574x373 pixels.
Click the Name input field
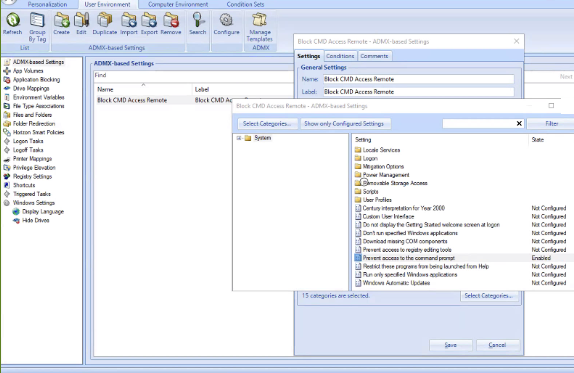coord(418,79)
